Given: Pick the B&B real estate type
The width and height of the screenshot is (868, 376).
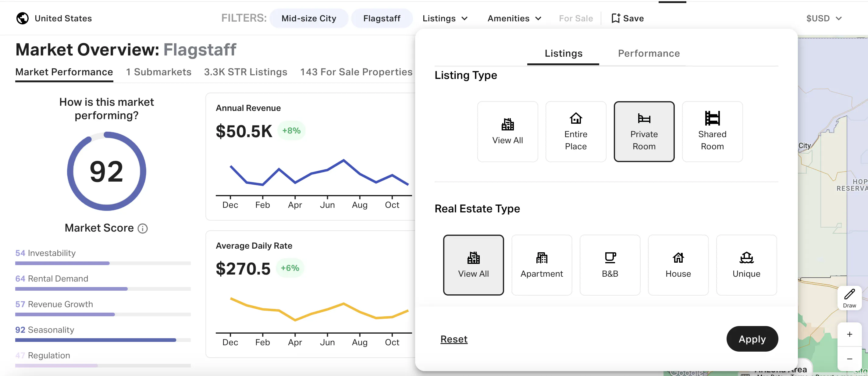Looking at the screenshot, I should coord(610,265).
